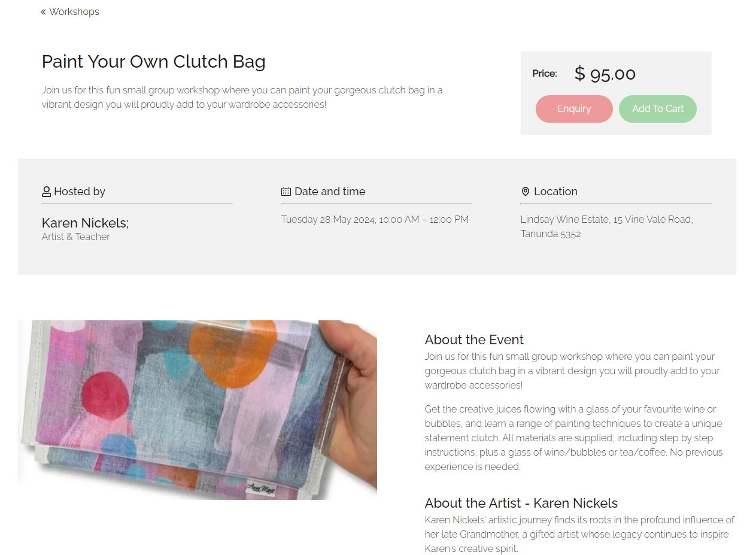Viewport: 756px width, 555px height.
Task: Click the Artist & Teacher subtitle
Action: 76,237
